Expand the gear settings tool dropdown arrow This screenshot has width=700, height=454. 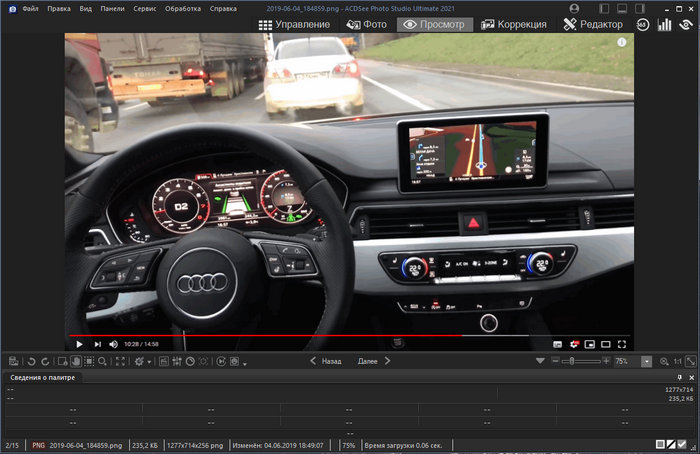click(150, 361)
